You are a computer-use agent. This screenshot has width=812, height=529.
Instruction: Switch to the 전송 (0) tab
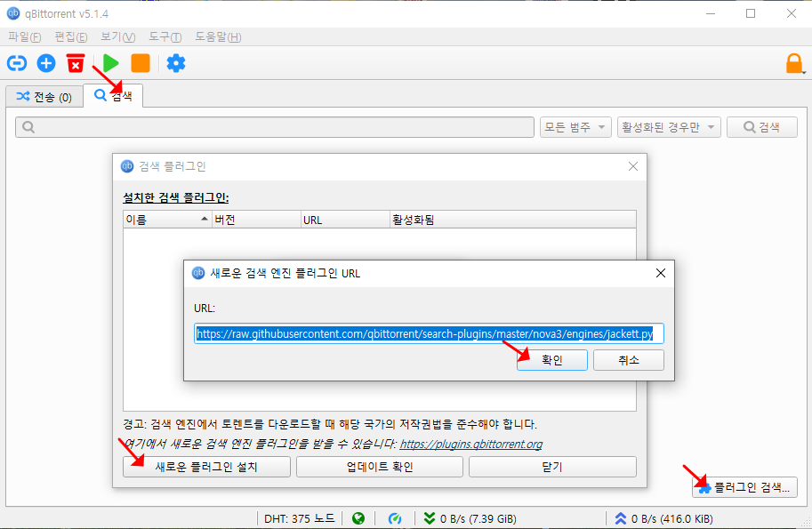tap(44, 97)
